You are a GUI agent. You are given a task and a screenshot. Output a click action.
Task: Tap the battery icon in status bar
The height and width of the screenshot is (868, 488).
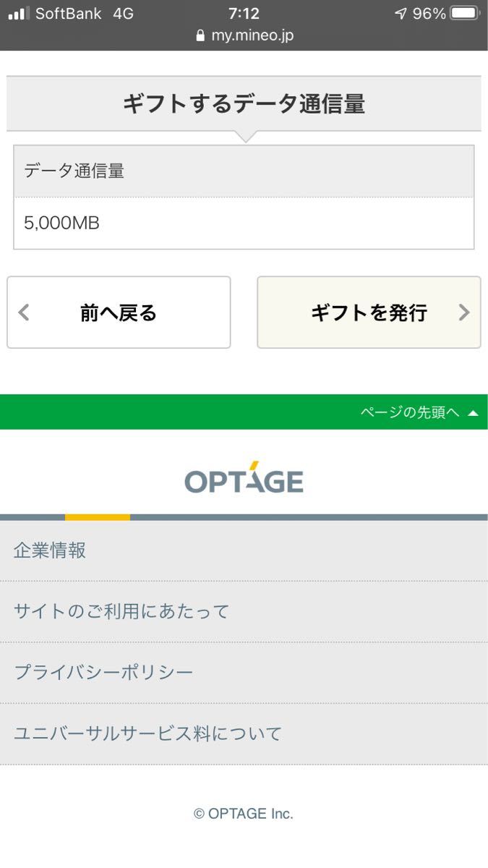(x=465, y=13)
